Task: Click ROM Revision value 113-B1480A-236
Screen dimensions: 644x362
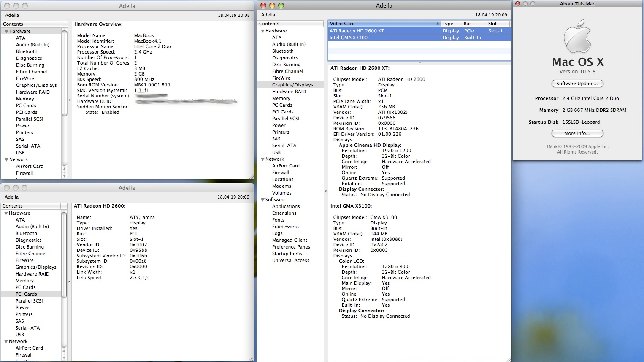Action: [x=398, y=129]
